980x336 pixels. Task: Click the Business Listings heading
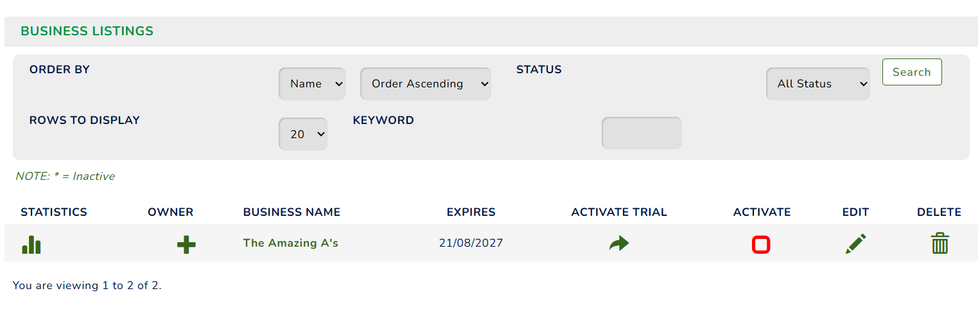pos(87,31)
